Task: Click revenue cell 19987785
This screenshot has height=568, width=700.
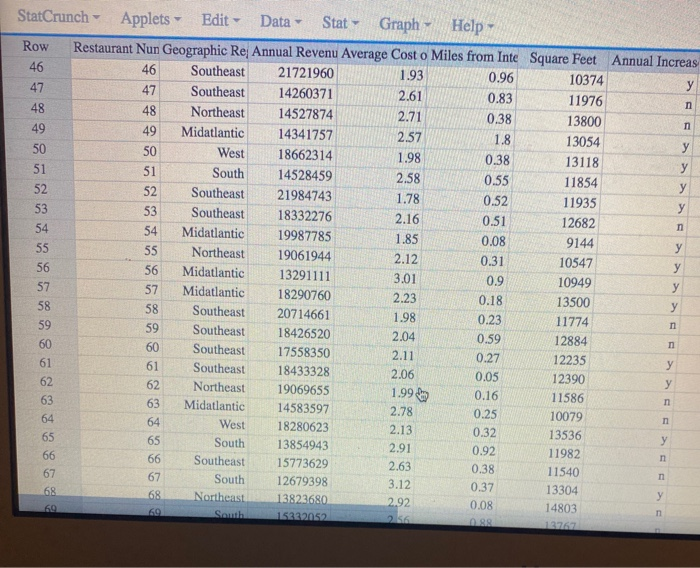Action: (x=304, y=236)
